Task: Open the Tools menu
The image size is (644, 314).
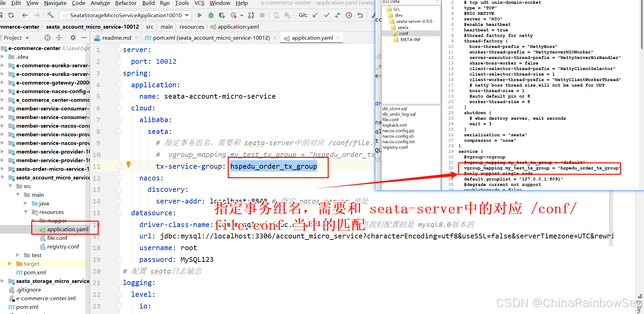Action: pyautogui.click(x=182, y=3)
